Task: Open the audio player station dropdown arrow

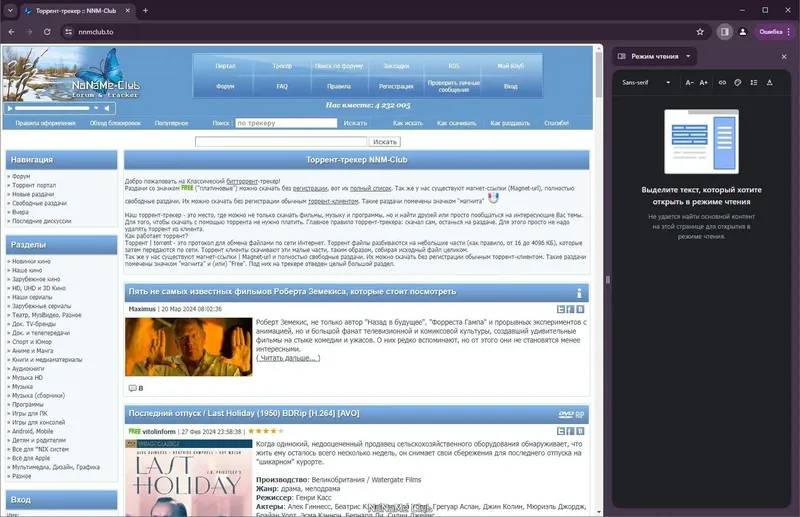Action: (96, 108)
